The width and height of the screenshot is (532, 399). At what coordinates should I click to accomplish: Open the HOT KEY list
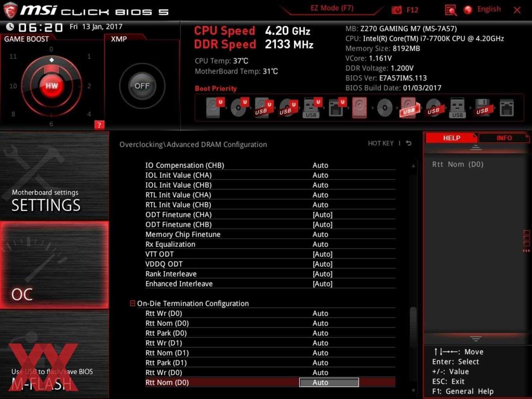[x=381, y=143]
